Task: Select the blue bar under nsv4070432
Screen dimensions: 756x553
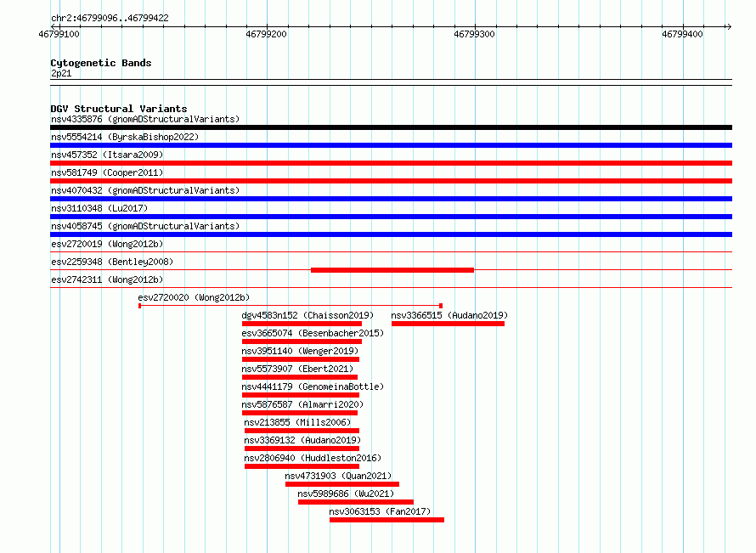Action: pos(391,199)
